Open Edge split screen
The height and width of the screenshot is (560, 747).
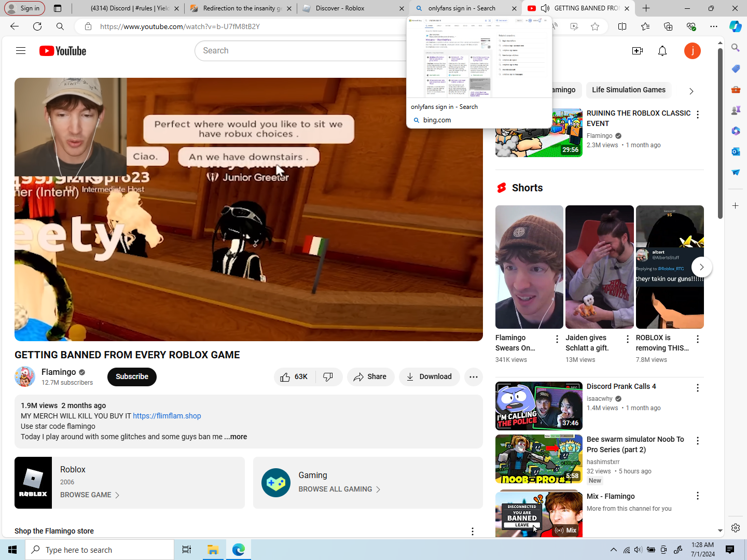[622, 26]
